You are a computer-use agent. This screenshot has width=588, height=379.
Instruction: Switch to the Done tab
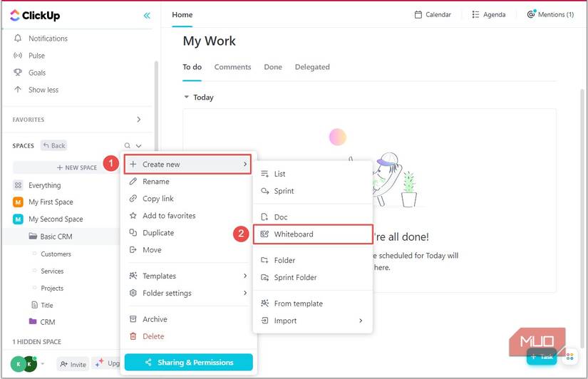(x=273, y=67)
